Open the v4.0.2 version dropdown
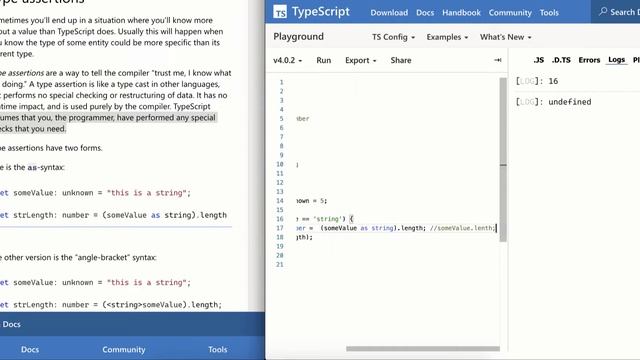The width and height of the screenshot is (640, 360). click(x=287, y=60)
